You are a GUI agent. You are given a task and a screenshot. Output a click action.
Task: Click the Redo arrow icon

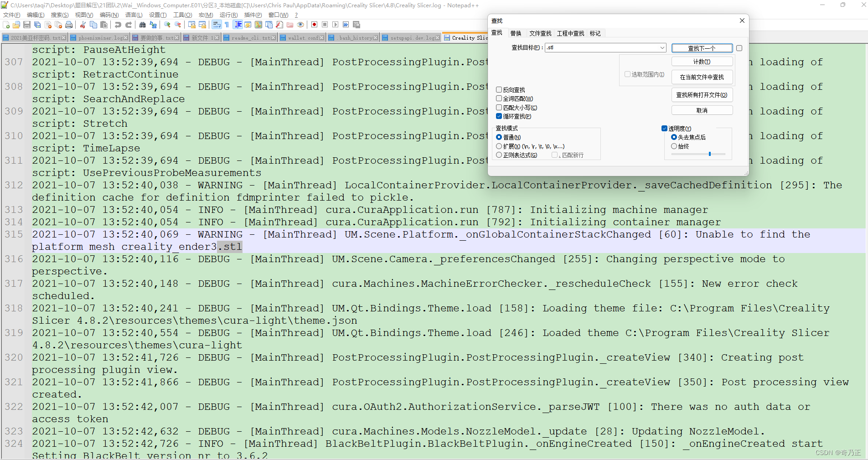click(x=129, y=25)
